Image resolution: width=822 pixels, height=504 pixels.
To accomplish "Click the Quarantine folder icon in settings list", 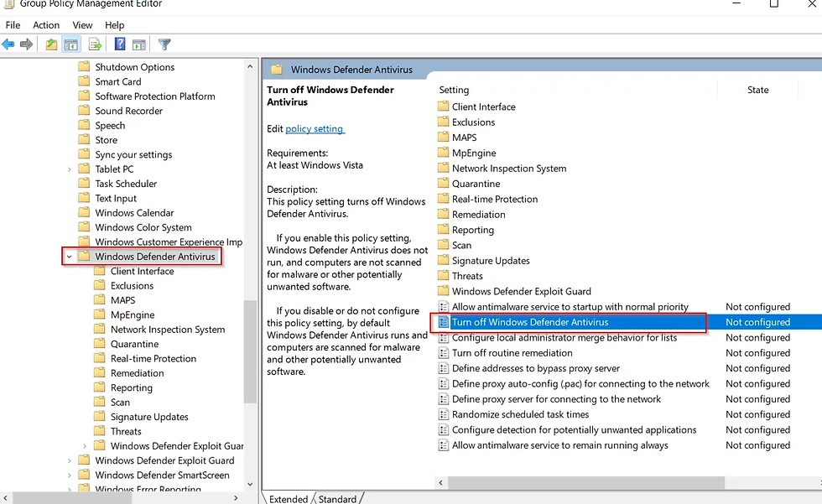I will 444,184.
